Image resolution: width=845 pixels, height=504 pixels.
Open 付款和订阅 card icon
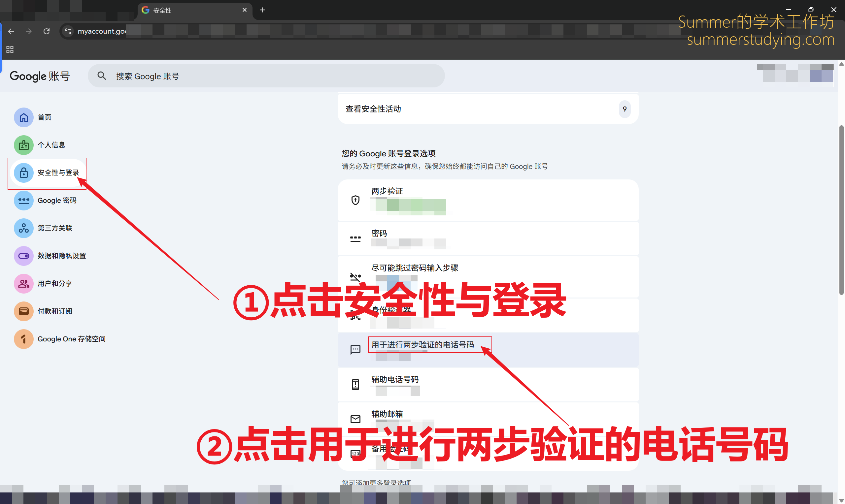(23, 311)
